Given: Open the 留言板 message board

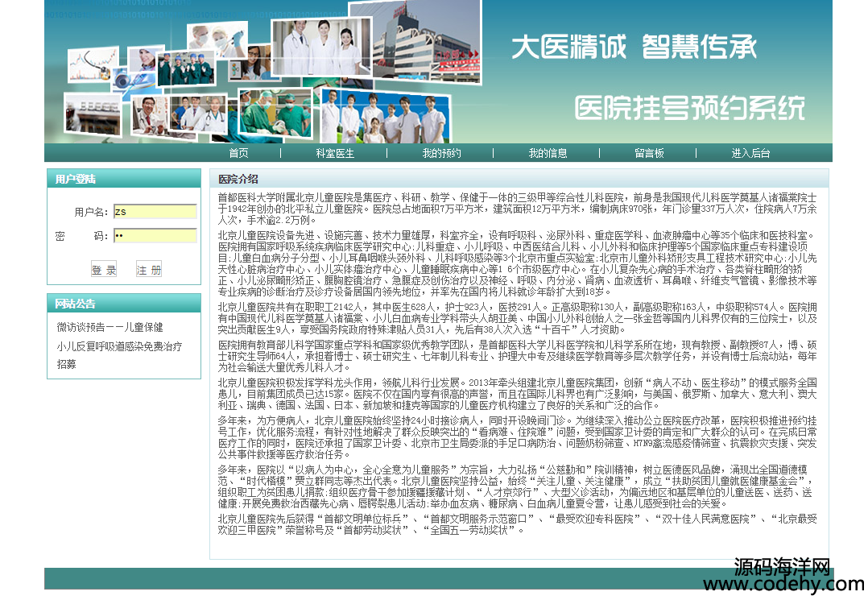Looking at the screenshot, I should point(649,153).
